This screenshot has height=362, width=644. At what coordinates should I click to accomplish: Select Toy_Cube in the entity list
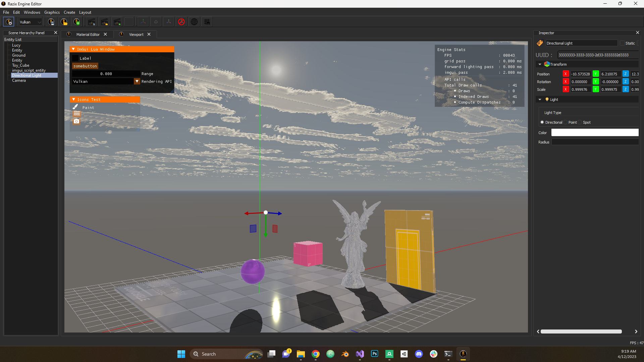21,65
